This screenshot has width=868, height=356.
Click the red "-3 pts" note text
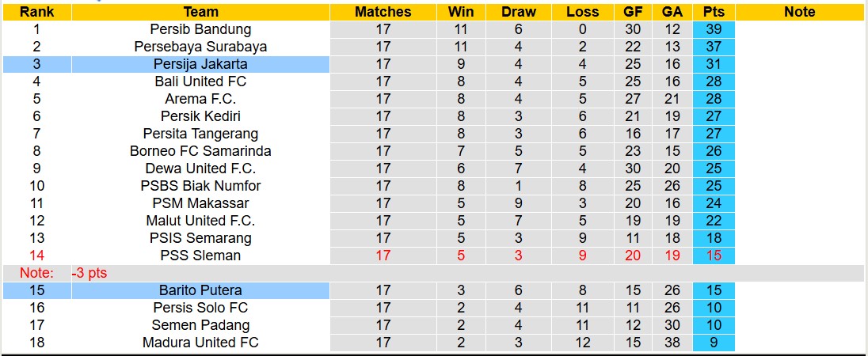pyautogui.click(x=89, y=273)
